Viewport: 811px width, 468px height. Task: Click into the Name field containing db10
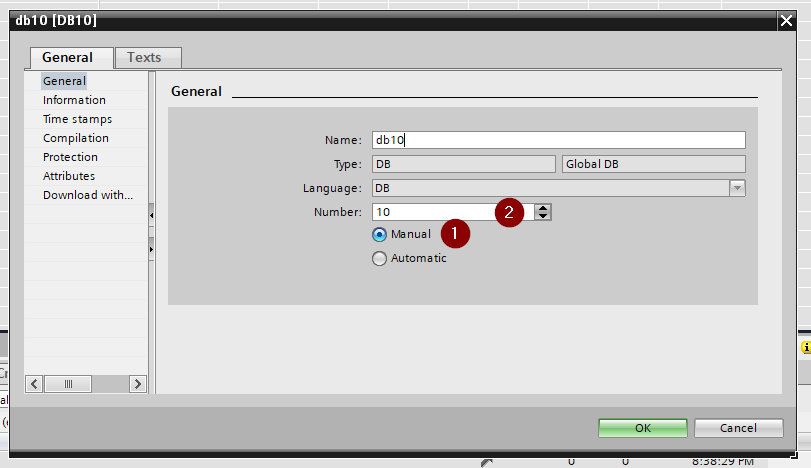(x=559, y=140)
